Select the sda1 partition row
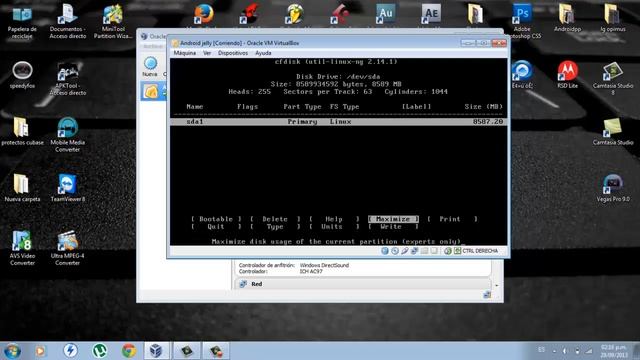Viewport: 640px width, 360px height. click(338, 122)
